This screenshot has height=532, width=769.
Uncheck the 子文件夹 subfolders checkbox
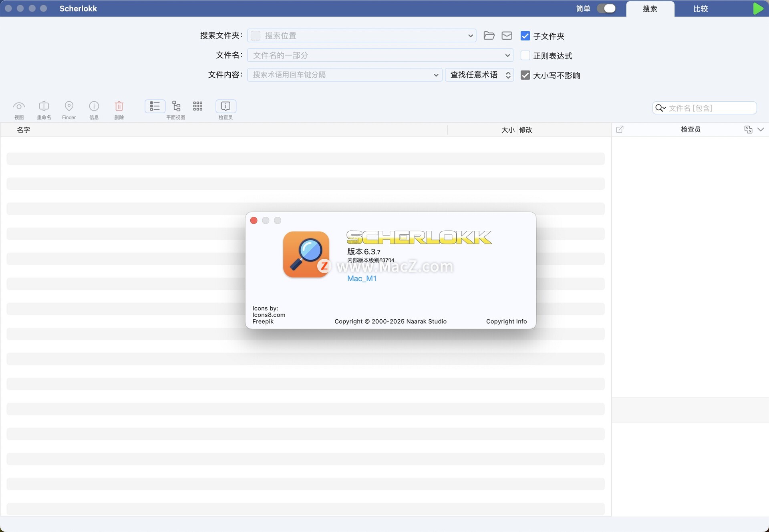point(525,36)
